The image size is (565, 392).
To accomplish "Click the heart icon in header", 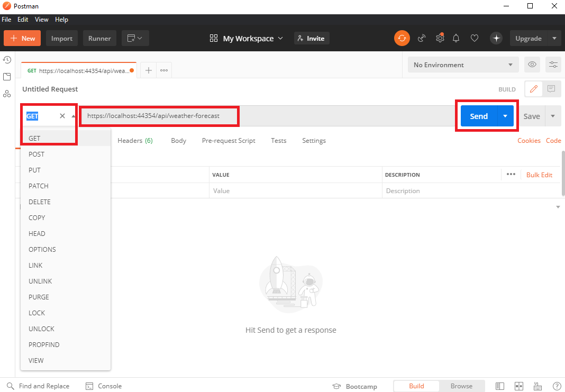I will [x=475, y=38].
